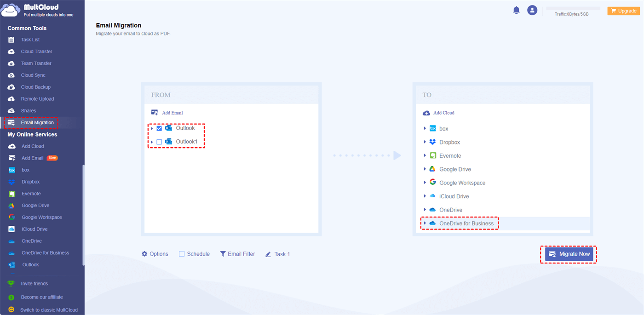The width and height of the screenshot is (644, 315).
Task: Open Cloud Transfer tool
Action: [x=36, y=52]
